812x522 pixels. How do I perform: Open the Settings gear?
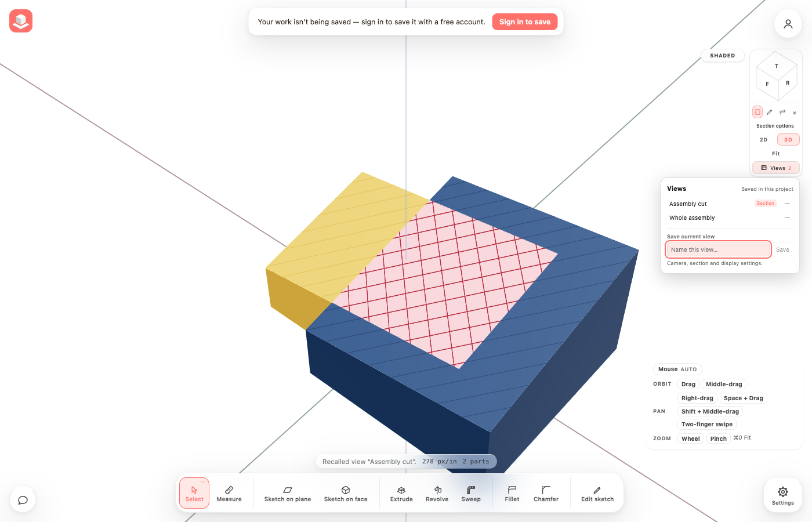coord(782,496)
